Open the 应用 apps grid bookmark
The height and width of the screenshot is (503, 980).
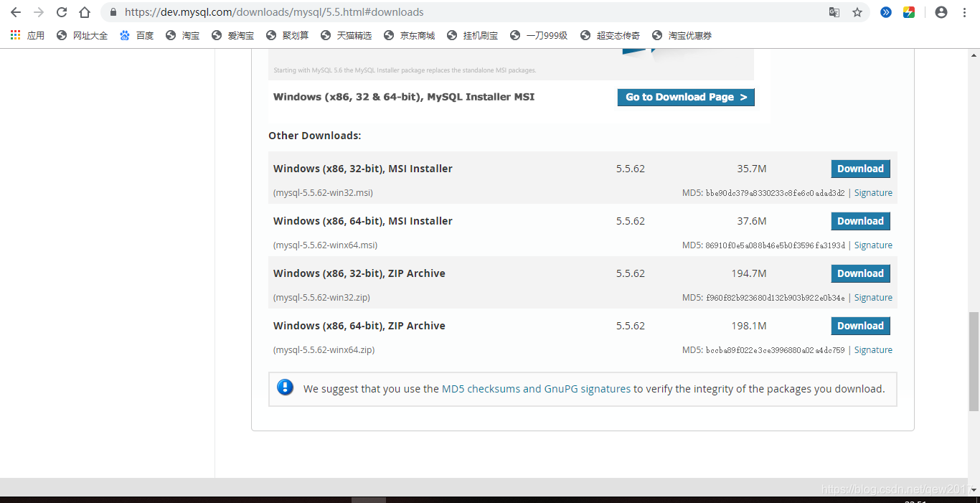tap(27, 35)
